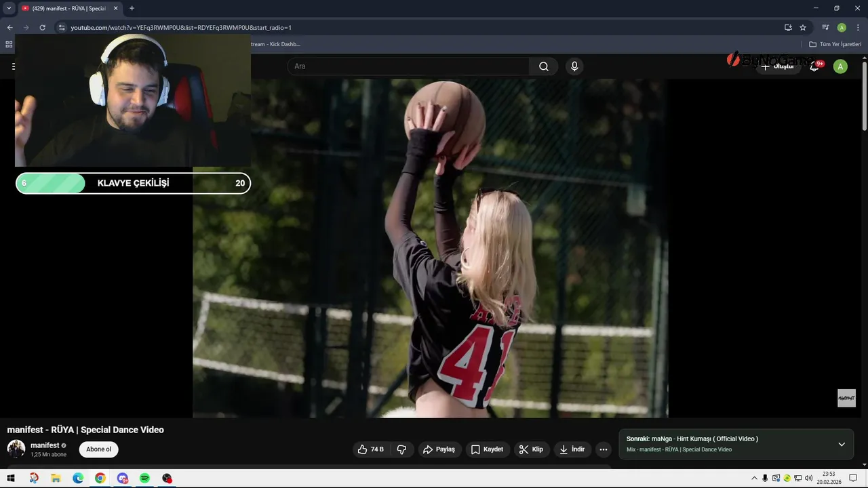The image size is (868, 488).
Task: Share the video via Paylaş
Action: tap(439, 449)
